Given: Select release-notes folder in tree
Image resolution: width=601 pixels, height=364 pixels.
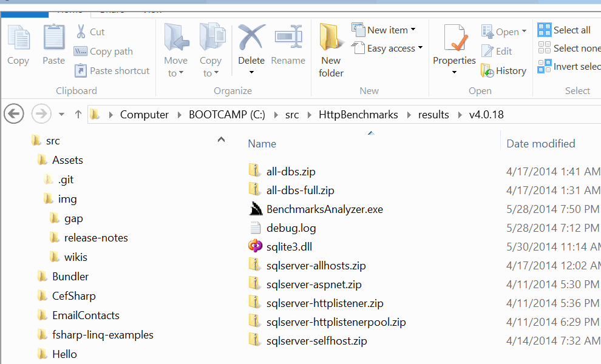Looking at the screenshot, I should tap(96, 238).
